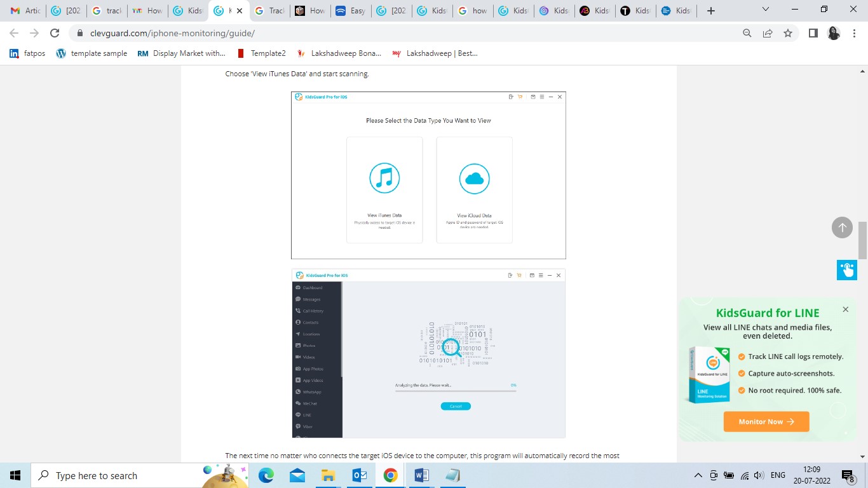The width and height of the screenshot is (868, 488).
Task: Open the 'Lakshadweep Bona...' bookmark
Action: pyautogui.click(x=339, y=53)
